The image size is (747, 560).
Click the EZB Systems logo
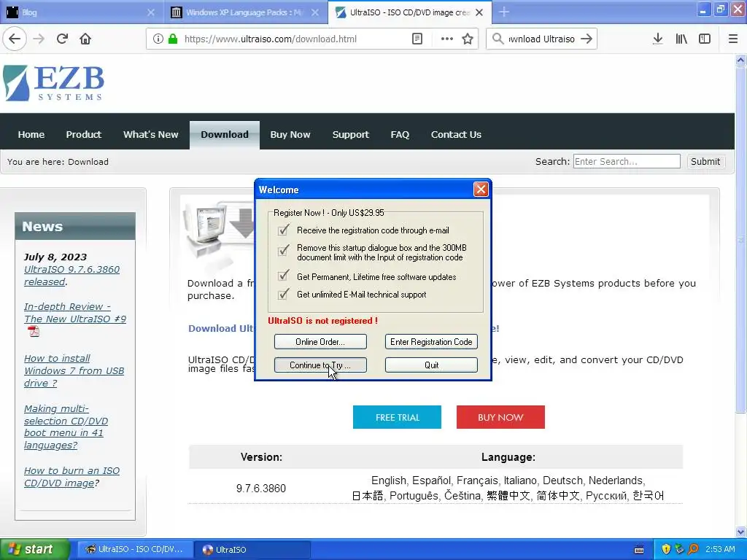pyautogui.click(x=53, y=83)
